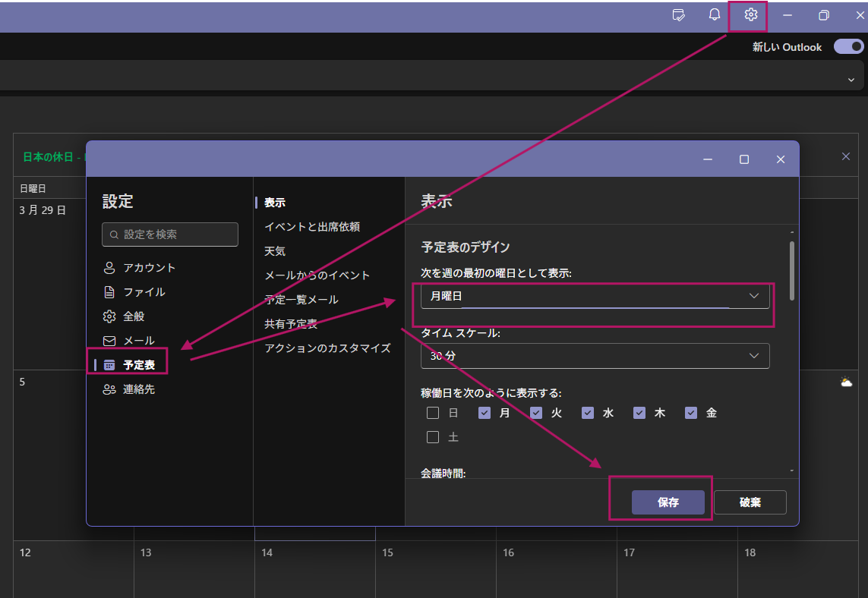The height and width of the screenshot is (598, 868).
Task: Toggle the 新しい Outlook switch
Action: coord(848,46)
